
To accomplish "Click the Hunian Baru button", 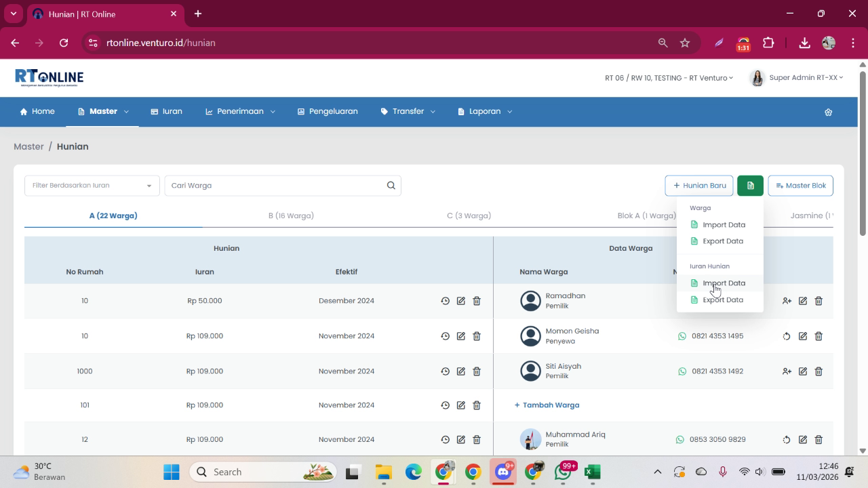I will pyautogui.click(x=699, y=186).
